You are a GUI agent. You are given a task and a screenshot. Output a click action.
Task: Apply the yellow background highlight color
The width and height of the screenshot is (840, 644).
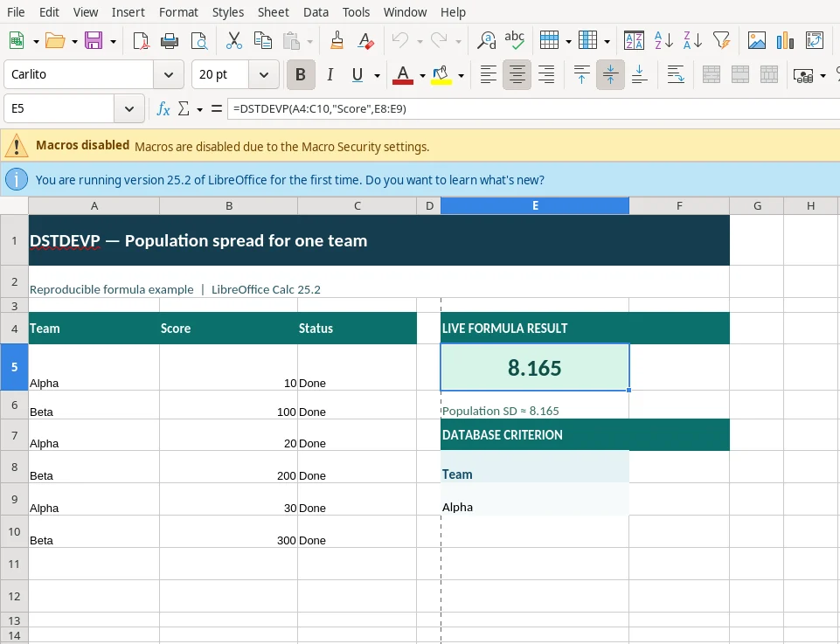point(441,74)
